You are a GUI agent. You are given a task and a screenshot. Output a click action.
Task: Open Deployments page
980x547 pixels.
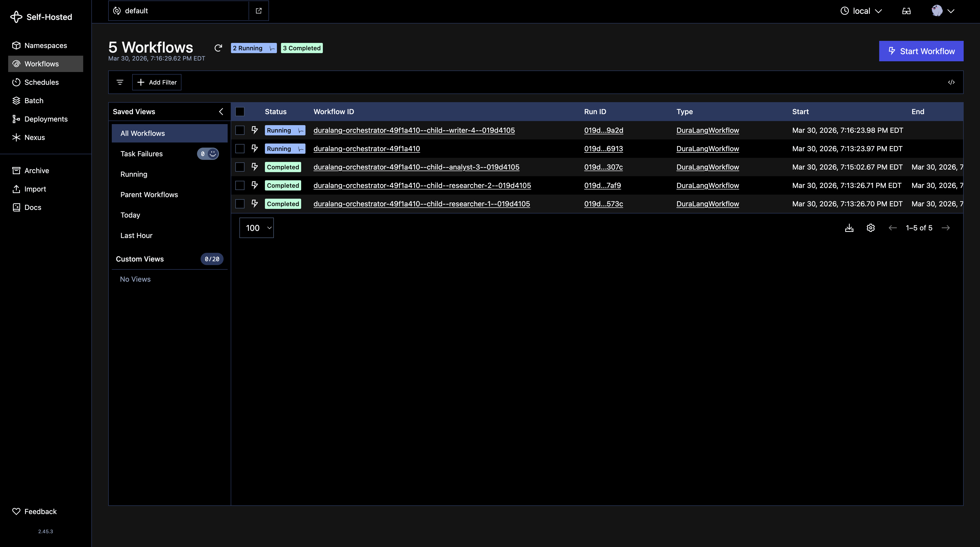(46, 119)
